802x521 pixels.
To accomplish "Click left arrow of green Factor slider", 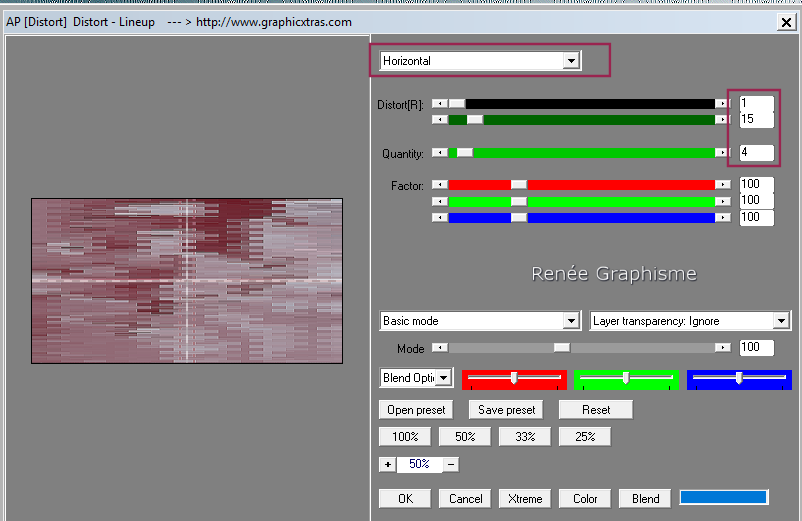I will click(440, 201).
